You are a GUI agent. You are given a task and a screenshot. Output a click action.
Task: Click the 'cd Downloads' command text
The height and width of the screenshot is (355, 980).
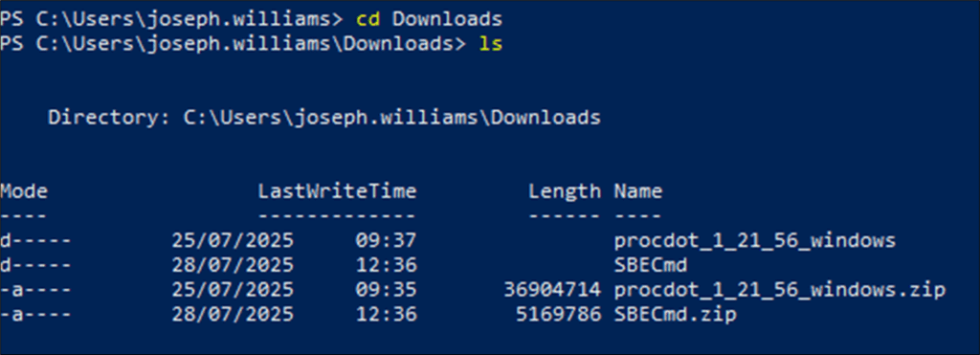point(429,19)
